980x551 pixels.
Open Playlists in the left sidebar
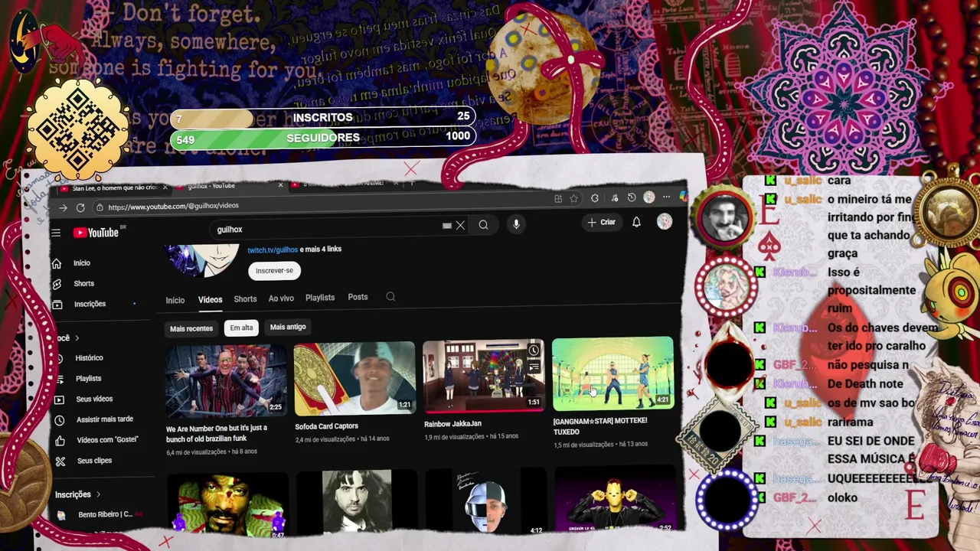(x=88, y=379)
